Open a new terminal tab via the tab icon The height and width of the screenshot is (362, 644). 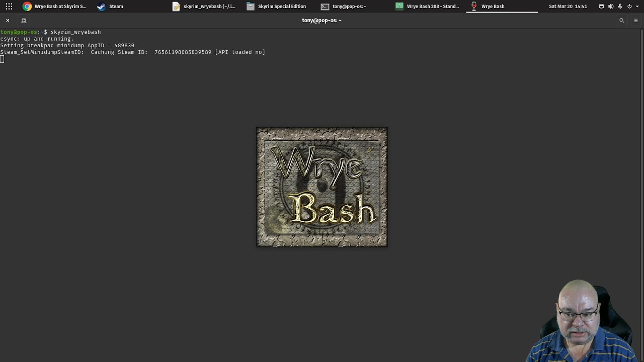[x=24, y=21]
